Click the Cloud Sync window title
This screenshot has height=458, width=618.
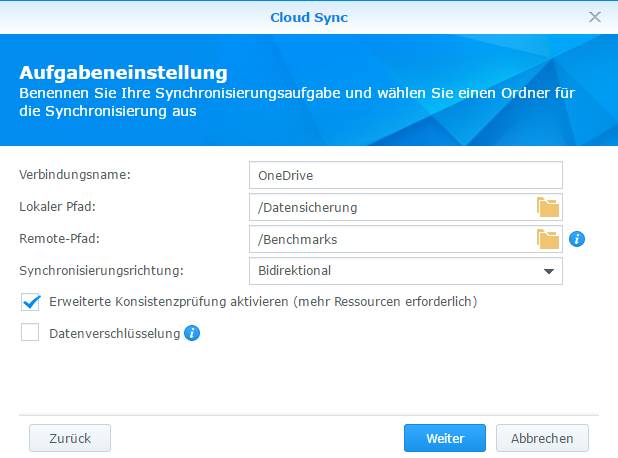click(309, 17)
